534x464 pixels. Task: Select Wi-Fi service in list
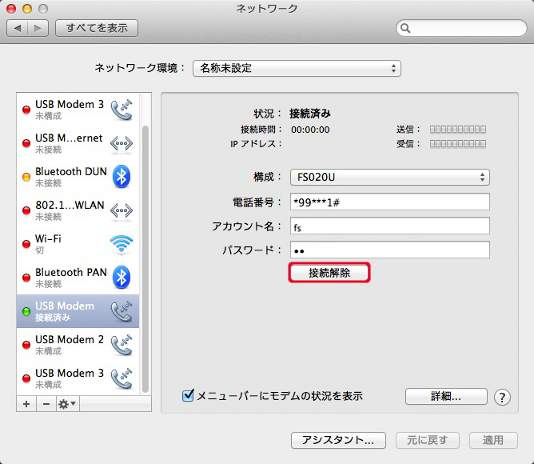(78, 244)
